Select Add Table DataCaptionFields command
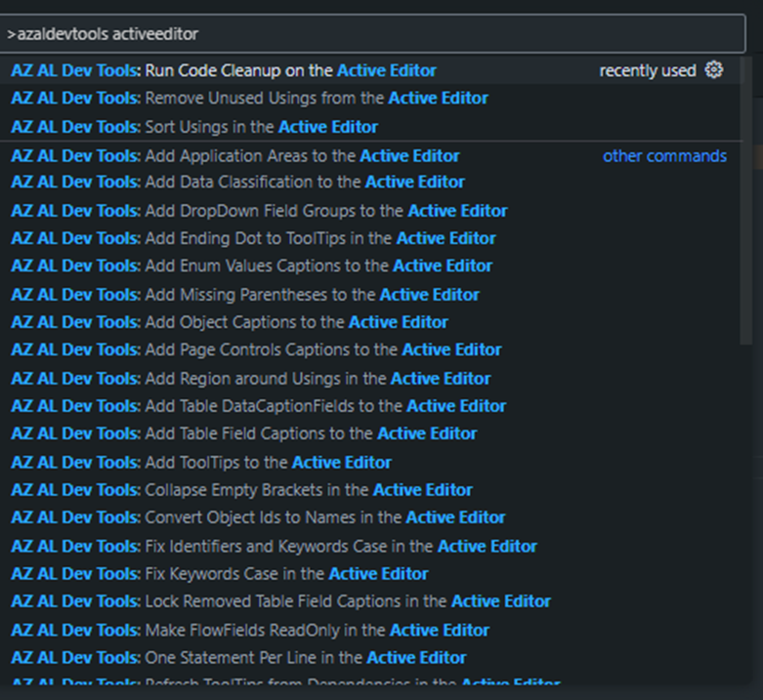The image size is (763, 700). (371, 406)
